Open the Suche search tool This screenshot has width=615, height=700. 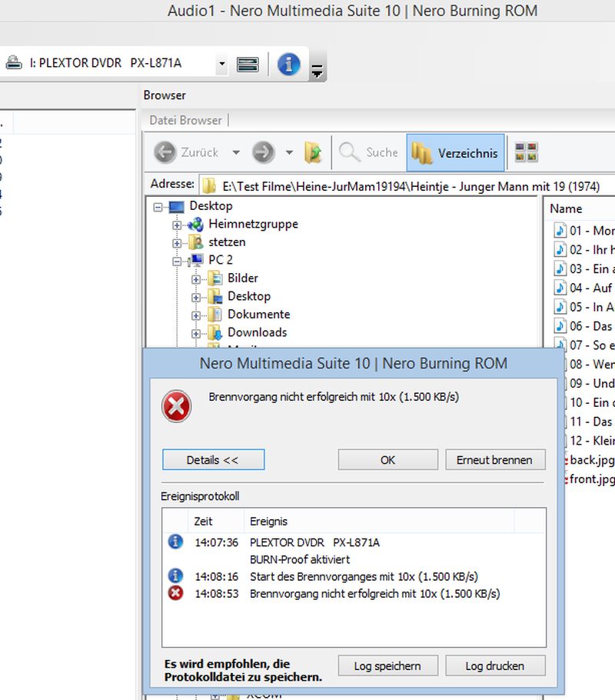369,152
